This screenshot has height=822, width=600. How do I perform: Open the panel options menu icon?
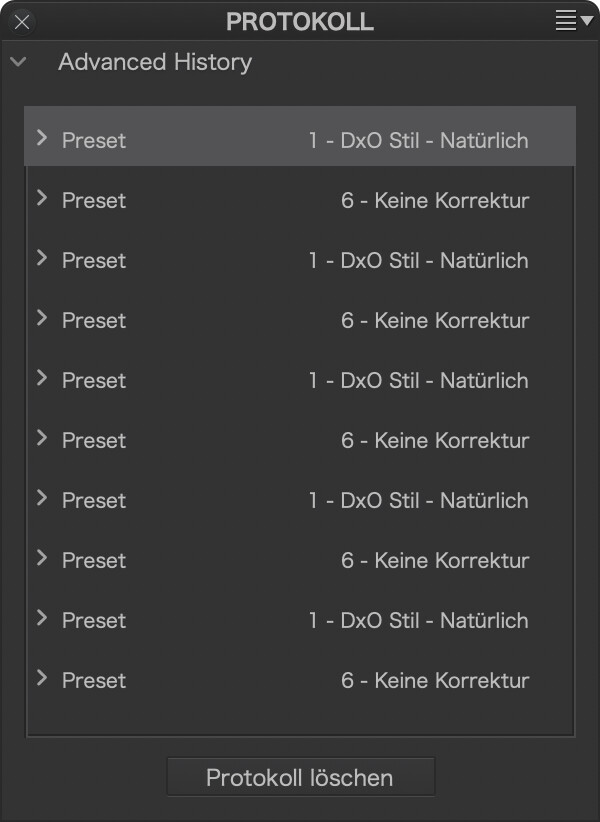pos(574,20)
